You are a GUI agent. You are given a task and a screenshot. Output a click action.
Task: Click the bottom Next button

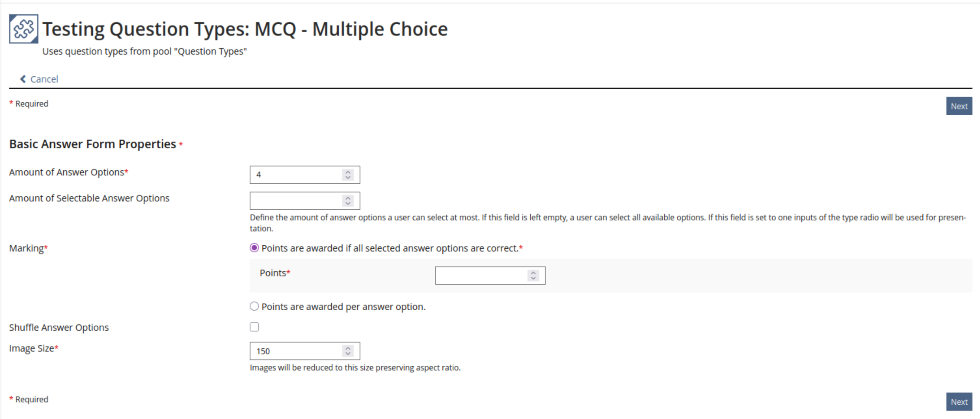point(959,402)
